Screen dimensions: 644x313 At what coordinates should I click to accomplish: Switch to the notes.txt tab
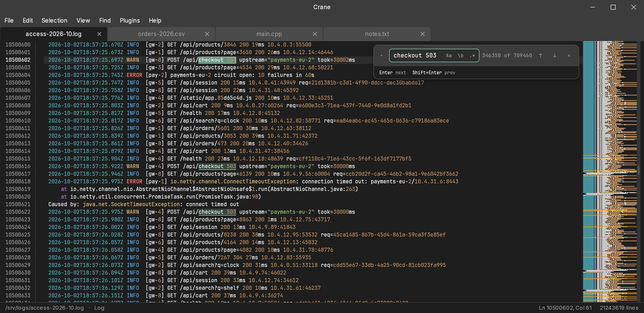(377, 34)
